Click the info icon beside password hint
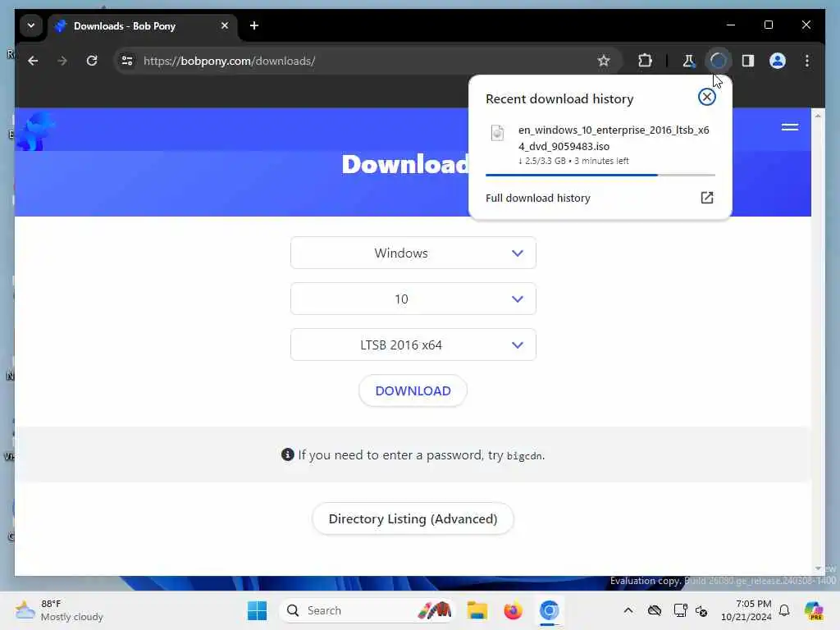This screenshot has height=630, width=840. (x=288, y=454)
